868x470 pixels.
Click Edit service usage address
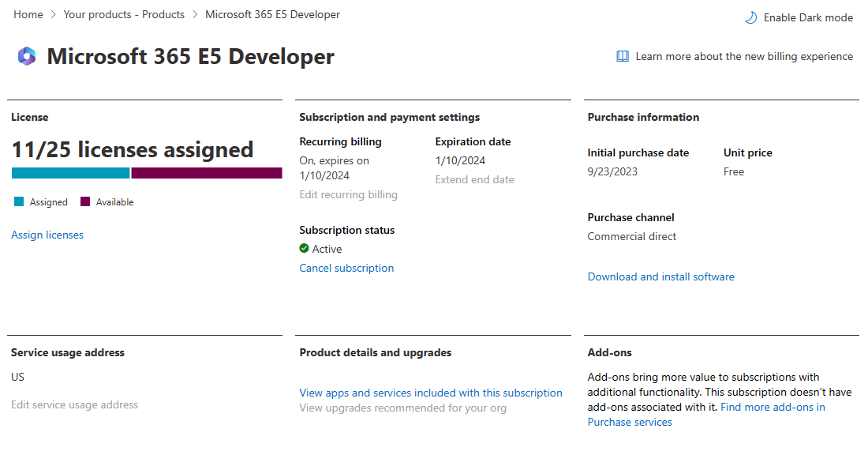coord(74,404)
